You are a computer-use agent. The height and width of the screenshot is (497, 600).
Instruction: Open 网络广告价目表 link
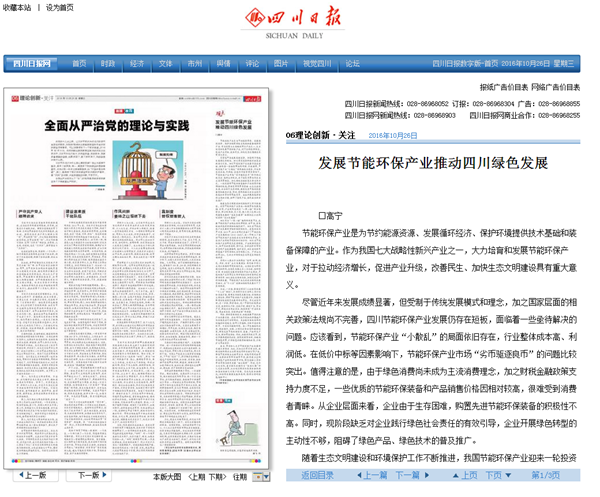click(x=556, y=87)
